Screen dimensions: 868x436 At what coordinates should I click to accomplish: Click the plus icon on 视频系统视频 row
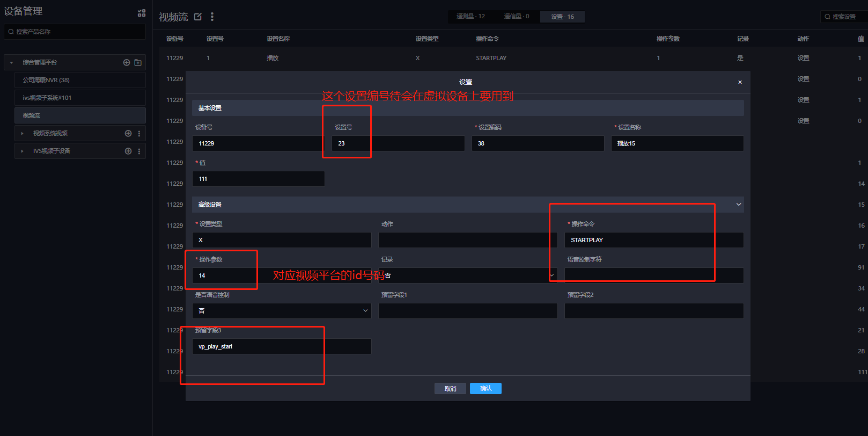(x=128, y=133)
